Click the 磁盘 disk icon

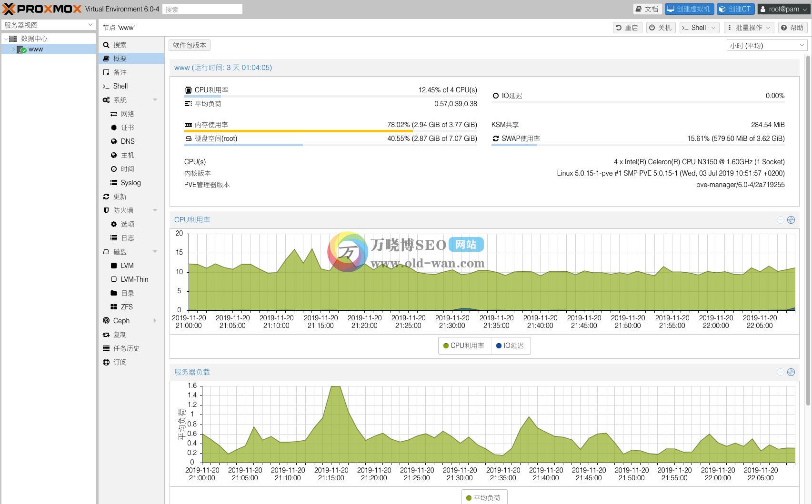106,252
